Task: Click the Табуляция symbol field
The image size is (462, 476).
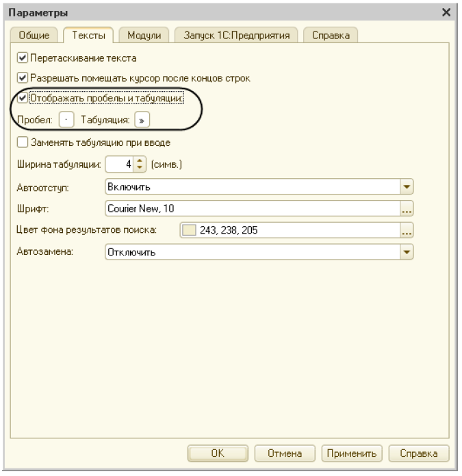Action: 142,120
